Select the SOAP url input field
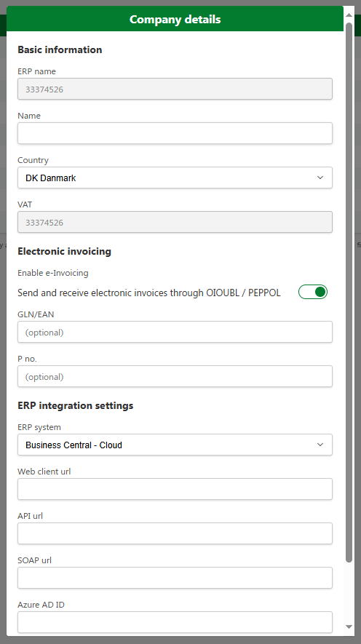The height and width of the screenshot is (644, 361). [x=175, y=578]
